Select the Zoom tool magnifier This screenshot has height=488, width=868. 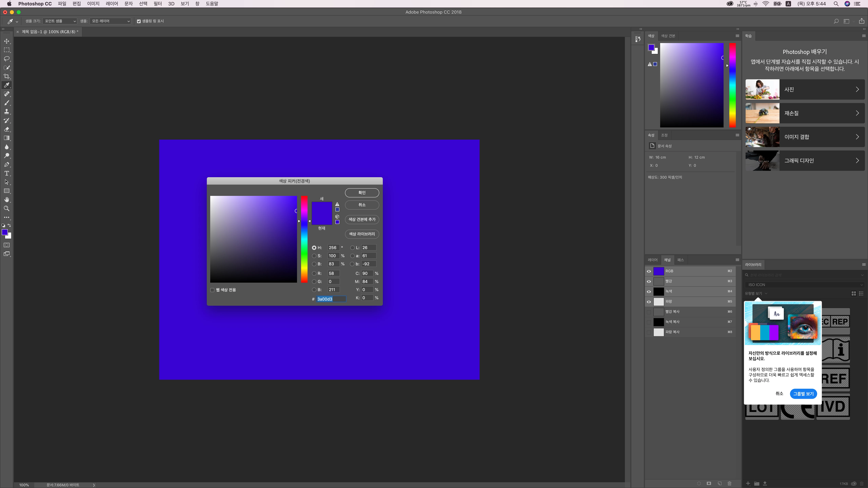coord(6,208)
